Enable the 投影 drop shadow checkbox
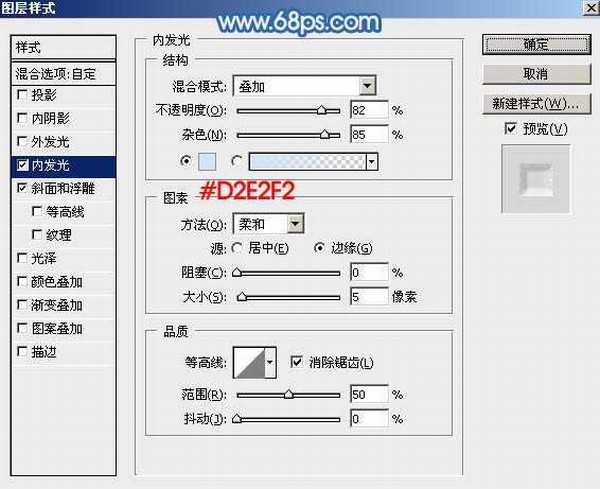 click(x=22, y=95)
